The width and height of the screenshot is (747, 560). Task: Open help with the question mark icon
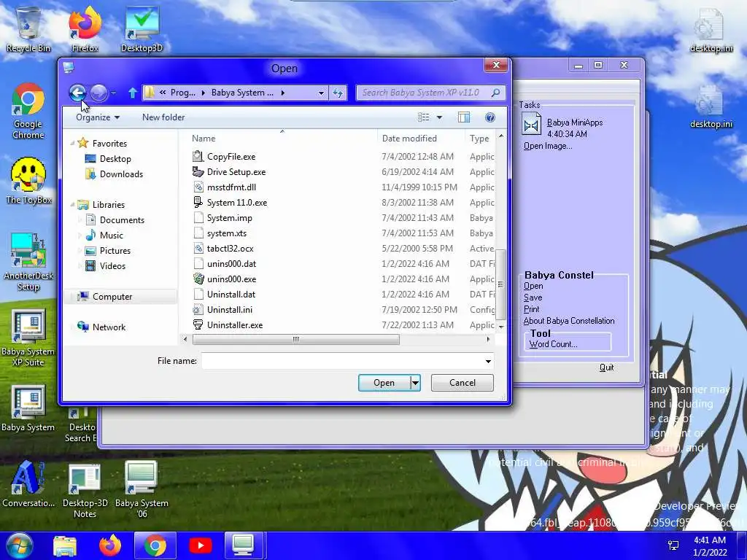pos(489,117)
